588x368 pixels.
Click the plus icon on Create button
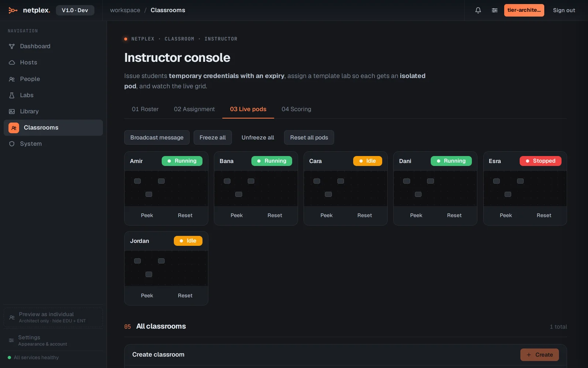[x=529, y=355]
